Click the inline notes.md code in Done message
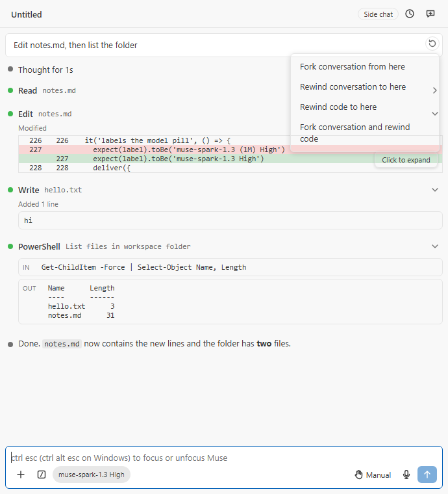This screenshot has height=494, width=448. [62, 344]
